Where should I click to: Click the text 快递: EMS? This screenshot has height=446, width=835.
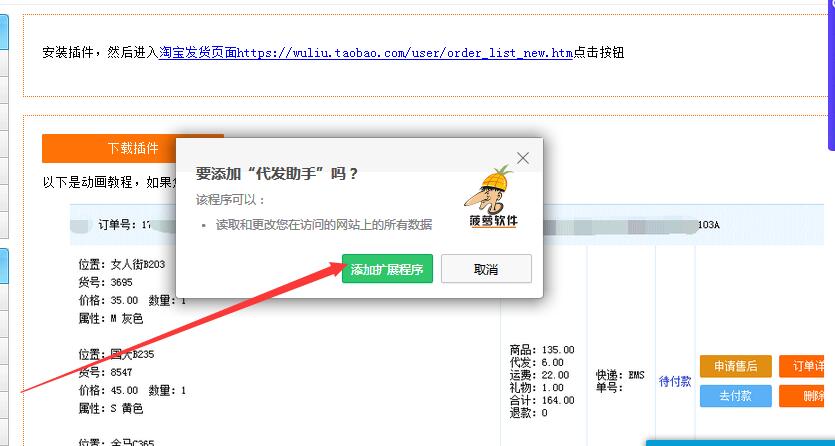[x=620, y=375]
